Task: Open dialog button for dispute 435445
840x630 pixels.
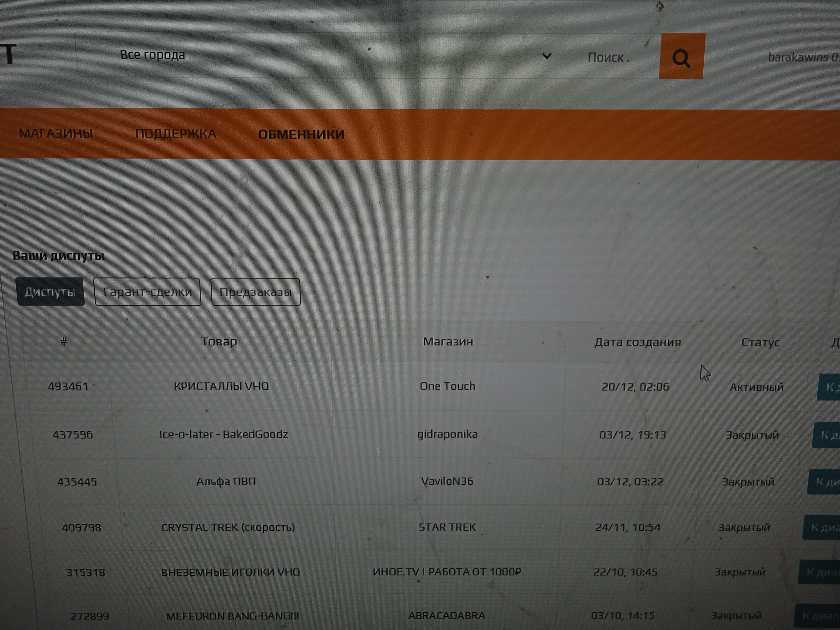Action: 824,482
